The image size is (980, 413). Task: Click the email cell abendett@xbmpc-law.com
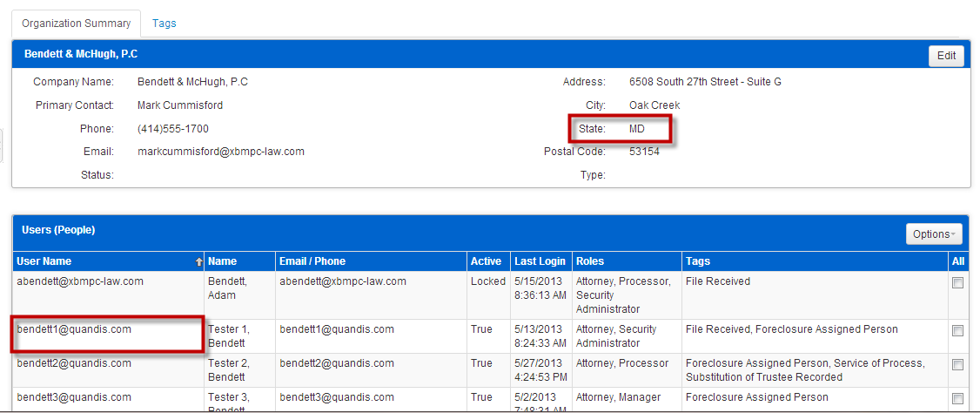(x=343, y=281)
